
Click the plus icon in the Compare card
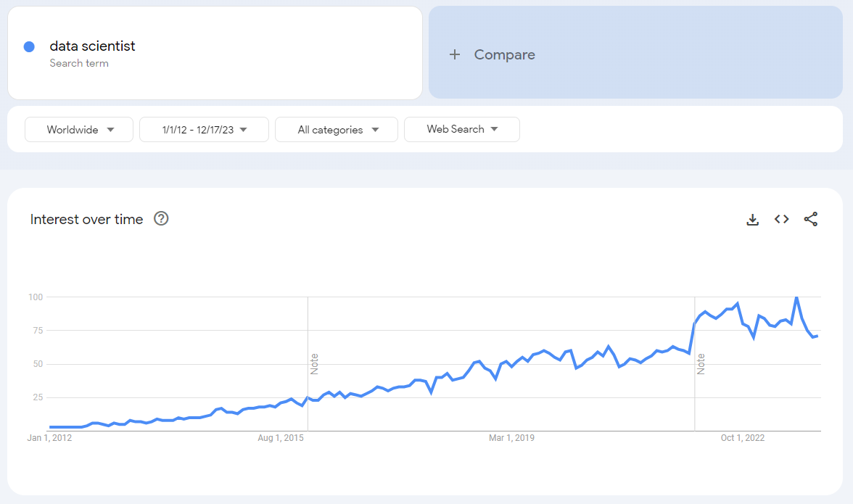click(455, 54)
